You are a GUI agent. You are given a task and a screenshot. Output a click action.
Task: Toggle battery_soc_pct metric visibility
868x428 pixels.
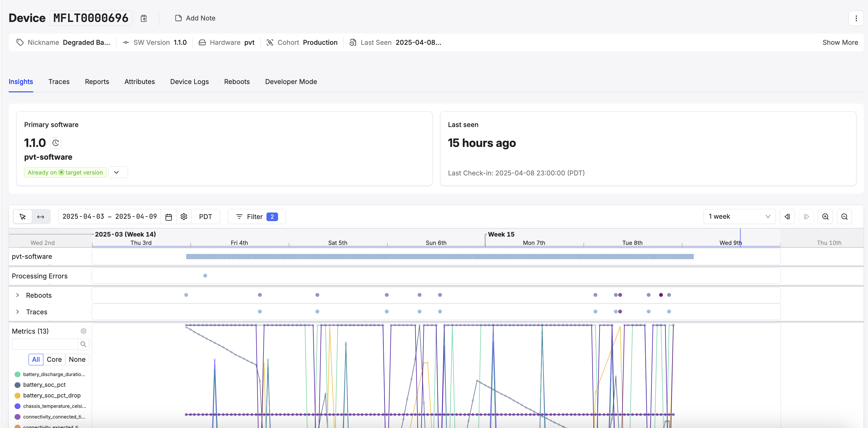44,385
